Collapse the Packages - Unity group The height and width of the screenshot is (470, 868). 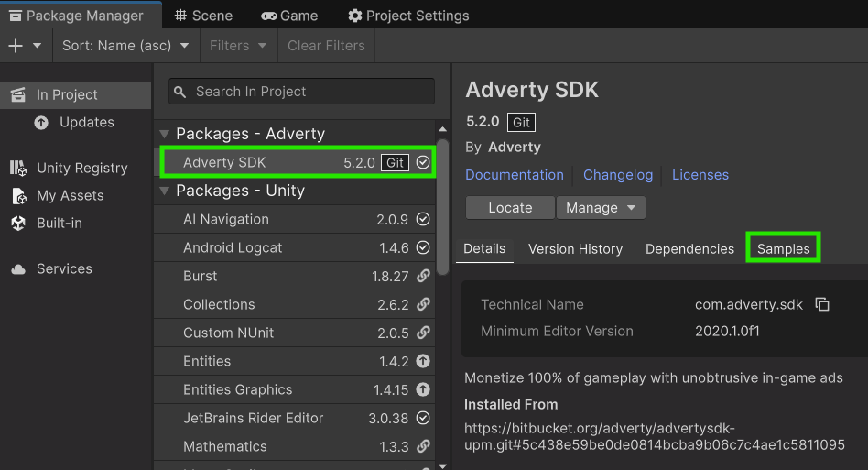click(x=166, y=191)
